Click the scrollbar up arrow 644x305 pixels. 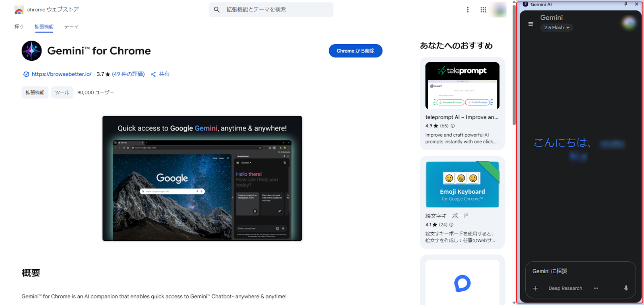coord(514,2)
